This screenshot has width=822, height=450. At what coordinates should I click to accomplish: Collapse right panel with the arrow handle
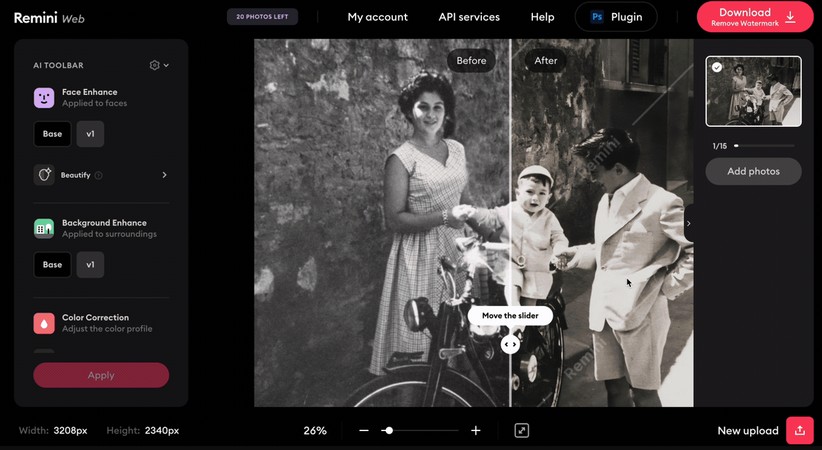pyautogui.click(x=688, y=223)
